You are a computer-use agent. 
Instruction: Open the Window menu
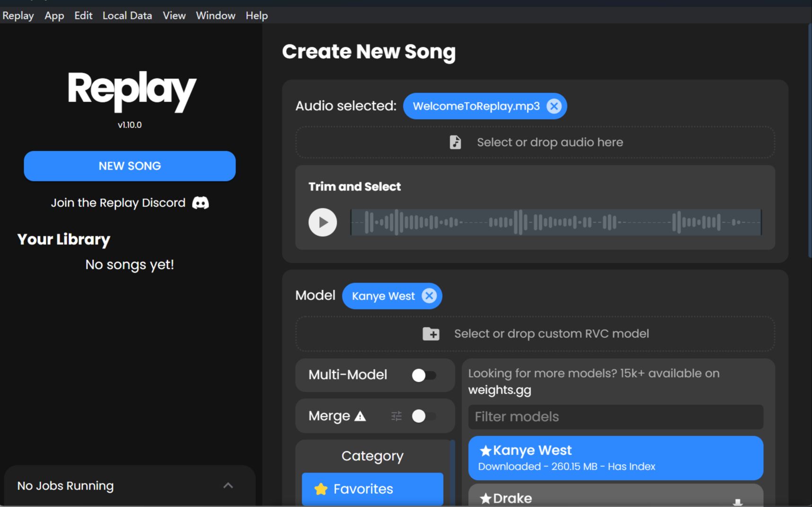(216, 16)
